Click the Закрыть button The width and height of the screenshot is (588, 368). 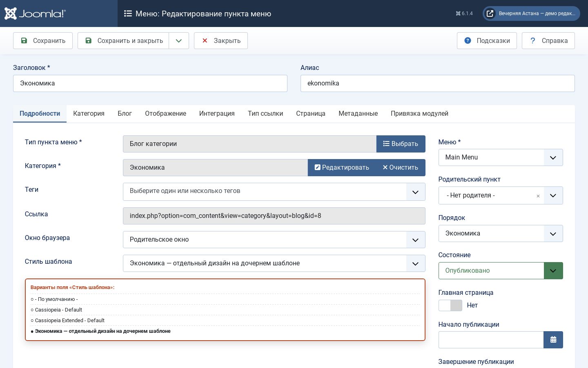pyautogui.click(x=221, y=41)
